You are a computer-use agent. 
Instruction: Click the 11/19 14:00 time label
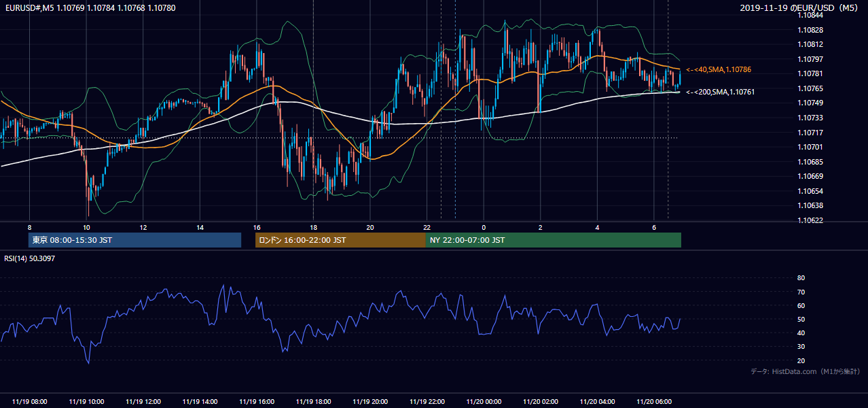pyautogui.click(x=200, y=402)
